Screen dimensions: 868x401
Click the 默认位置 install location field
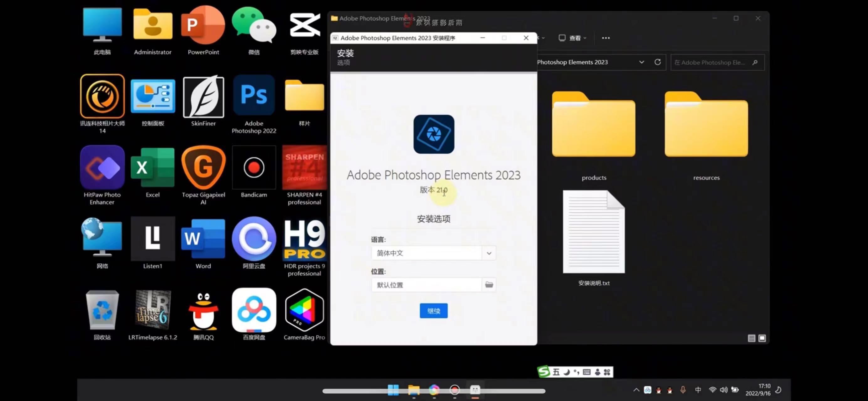[426, 285]
